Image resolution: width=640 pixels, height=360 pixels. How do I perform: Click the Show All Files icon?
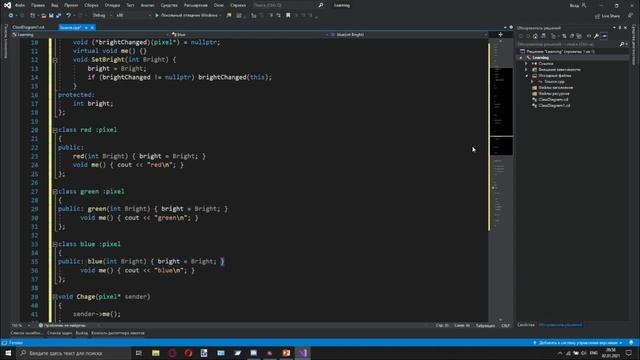[579, 36]
